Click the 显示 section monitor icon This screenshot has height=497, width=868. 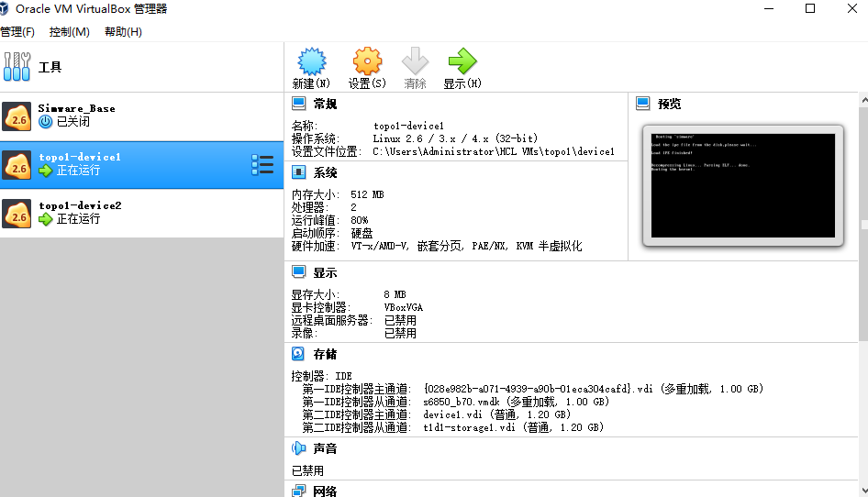pyautogui.click(x=299, y=272)
